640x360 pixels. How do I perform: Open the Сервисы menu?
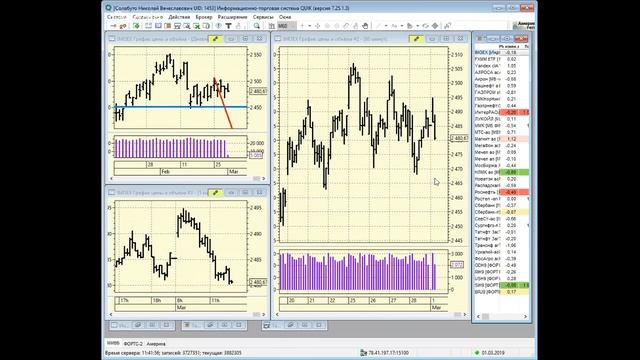coord(263,17)
